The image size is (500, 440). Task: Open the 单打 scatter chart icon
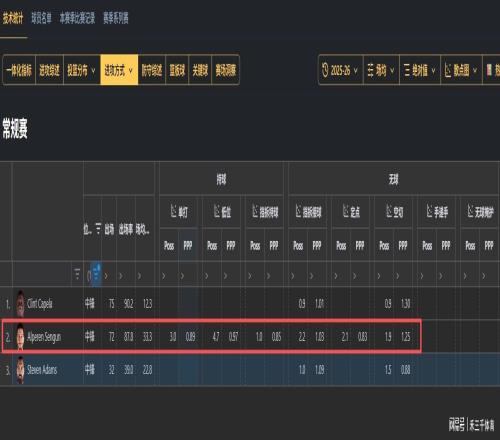(173, 211)
